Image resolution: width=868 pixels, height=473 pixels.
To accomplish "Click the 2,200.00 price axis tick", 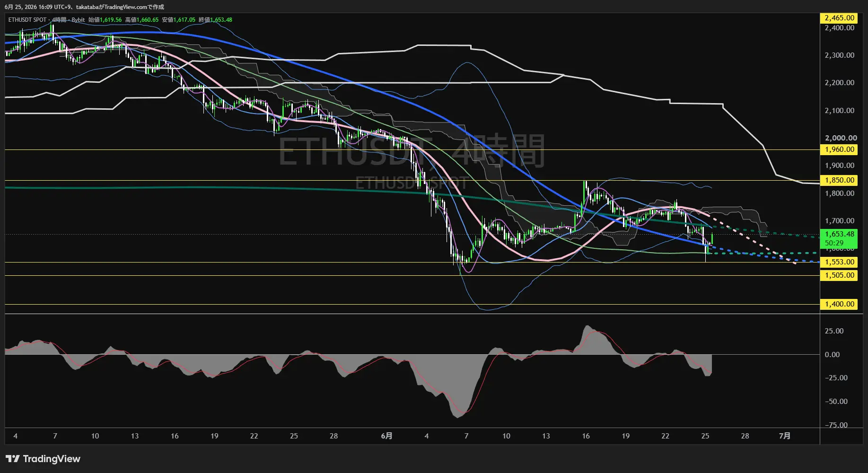I will pyautogui.click(x=839, y=83).
